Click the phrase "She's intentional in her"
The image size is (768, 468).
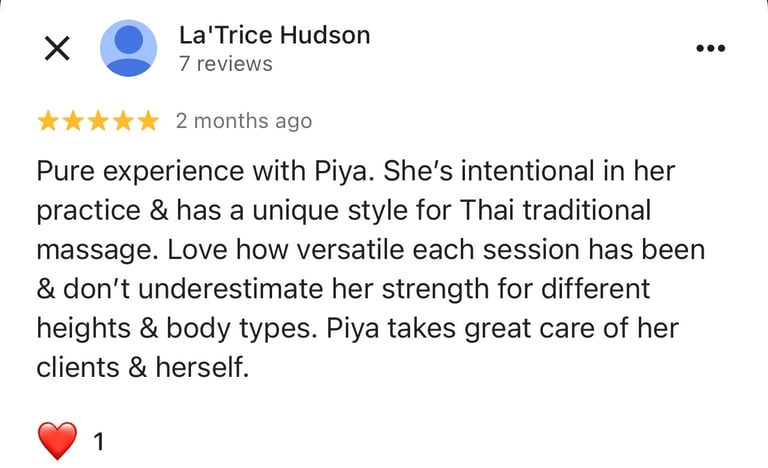(529, 171)
